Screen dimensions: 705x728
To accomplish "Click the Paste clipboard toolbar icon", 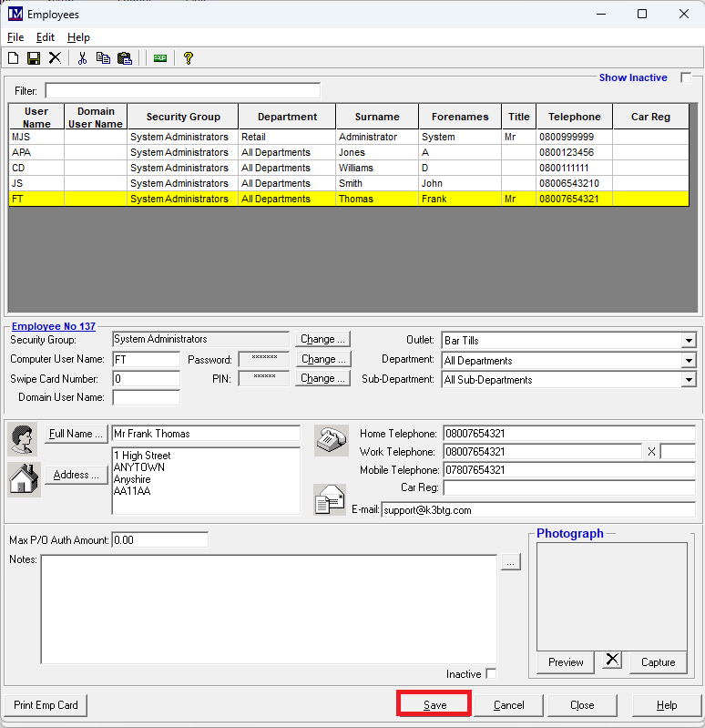I will (x=125, y=58).
